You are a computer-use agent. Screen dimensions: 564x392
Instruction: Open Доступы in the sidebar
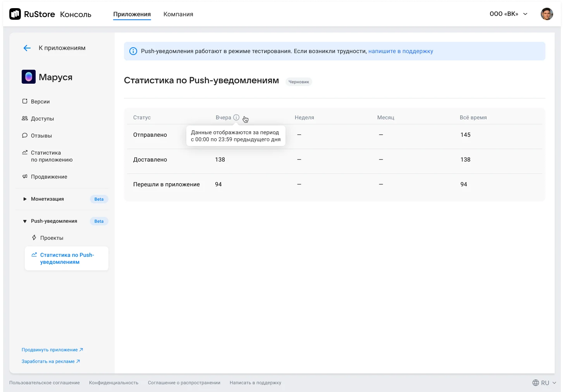(42, 119)
